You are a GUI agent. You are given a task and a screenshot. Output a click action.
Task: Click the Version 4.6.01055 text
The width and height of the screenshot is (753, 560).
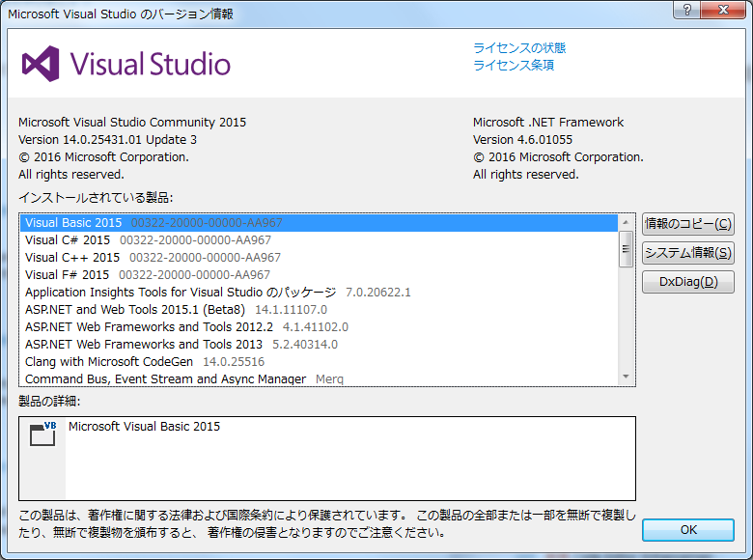(x=522, y=140)
